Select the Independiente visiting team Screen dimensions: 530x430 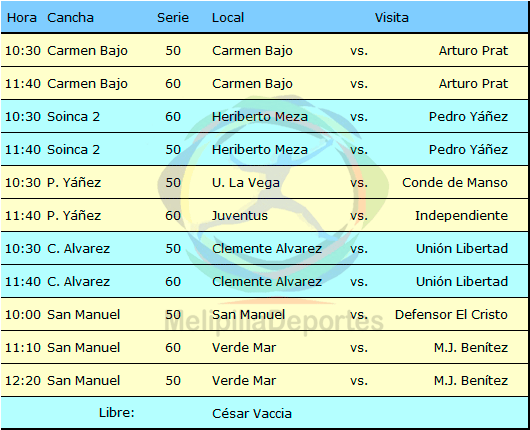pyautogui.click(x=461, y=216)
